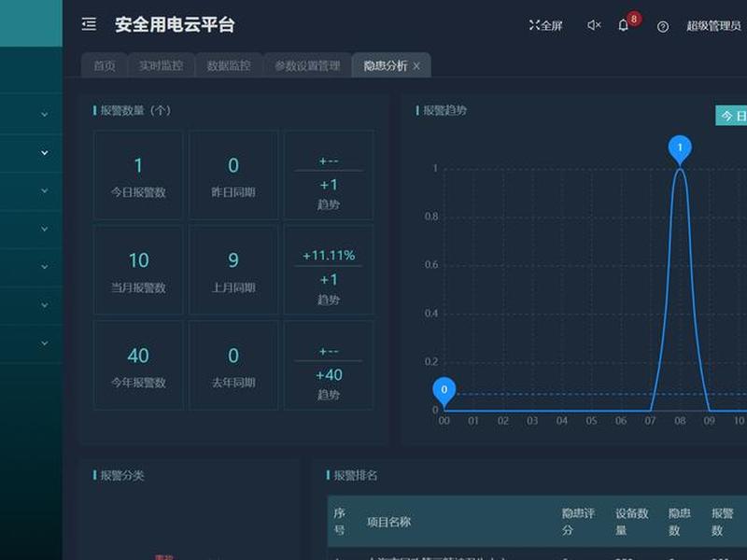Click the 上月同期 card showing 9
This screenshot has height=560, width=747.
point(233,270)
